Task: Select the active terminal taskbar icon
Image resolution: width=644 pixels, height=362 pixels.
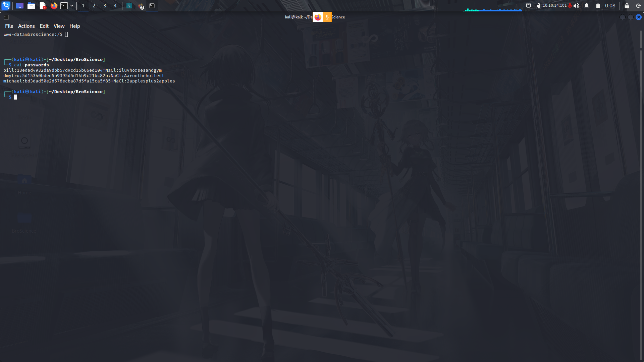Action: tap(152, 5)
